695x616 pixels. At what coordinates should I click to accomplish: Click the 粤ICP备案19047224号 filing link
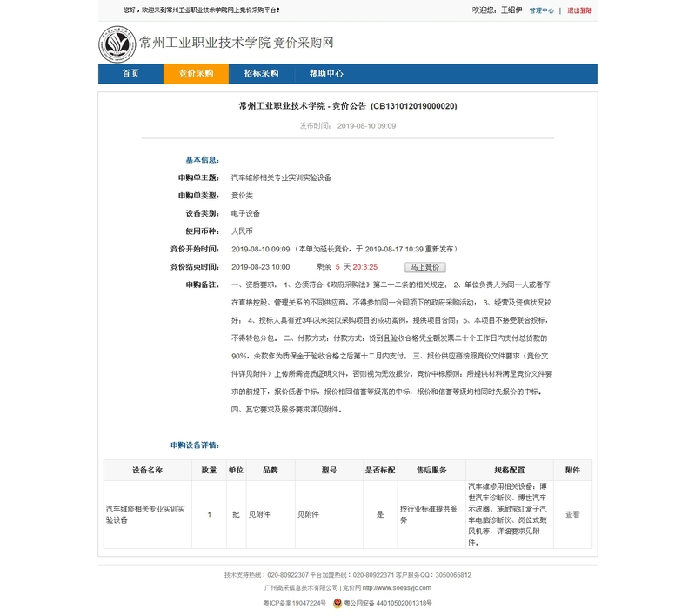[294, 602]
